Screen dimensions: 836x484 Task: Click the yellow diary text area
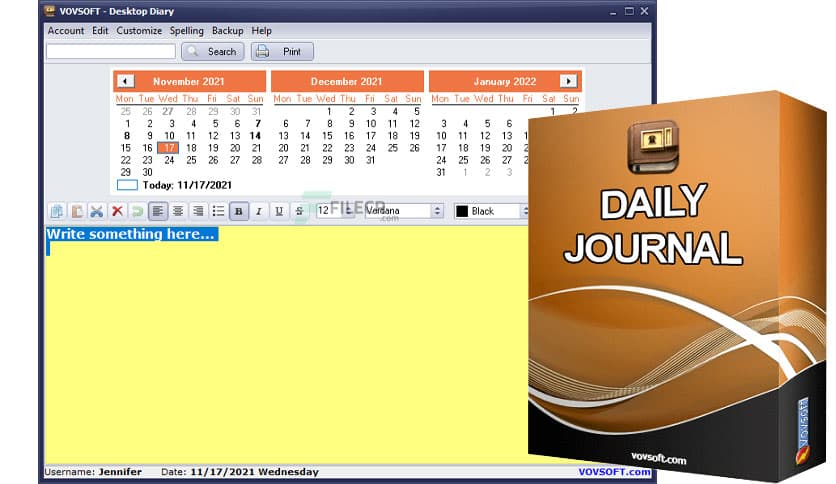click(x=286, y=346)
